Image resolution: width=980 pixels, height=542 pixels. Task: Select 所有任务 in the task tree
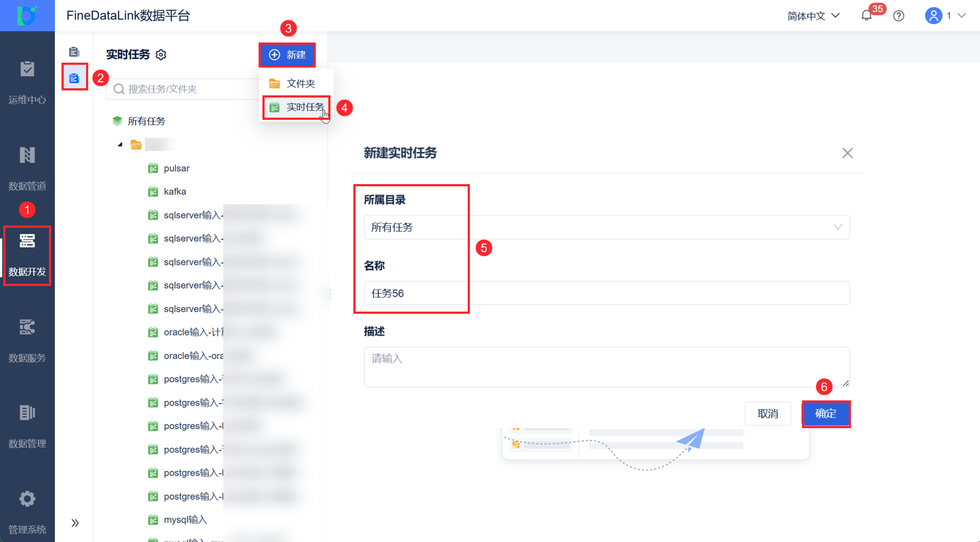tap(146, 121)
